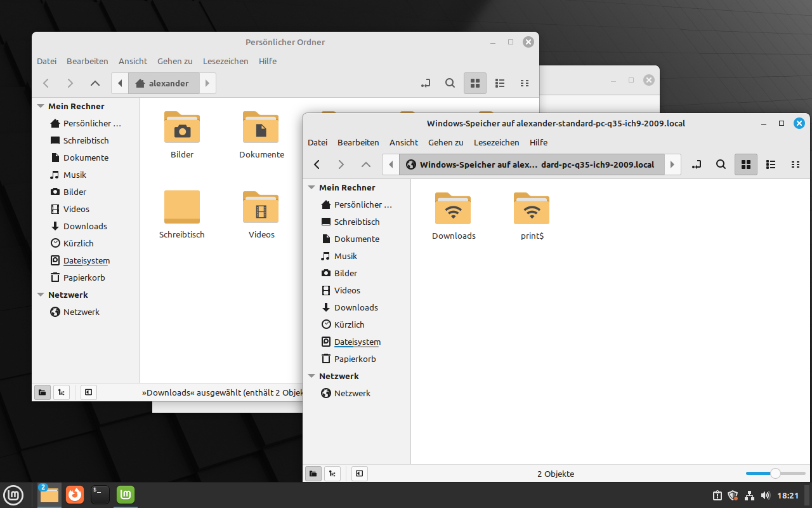
Task: Collapse Mein Rechner section in Windows-Speicher window
Action: [x=311, y=188]
